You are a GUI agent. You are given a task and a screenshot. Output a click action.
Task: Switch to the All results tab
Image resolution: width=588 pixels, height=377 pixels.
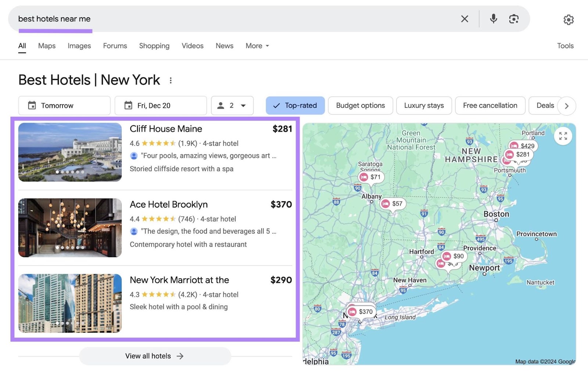[x=22, y=46]
